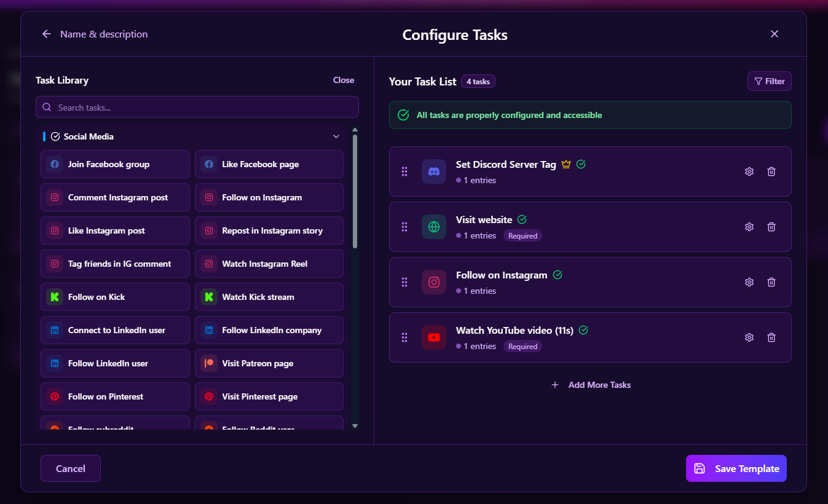Click the Instagram icon on Follow on Instagram task

[x=434, y=282]
